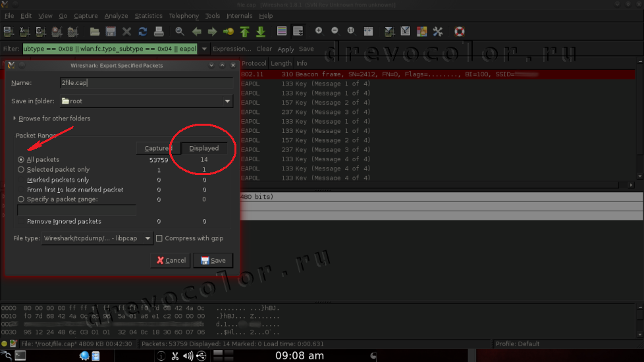
Task: Stop the running capture icon
Action: 57,31
